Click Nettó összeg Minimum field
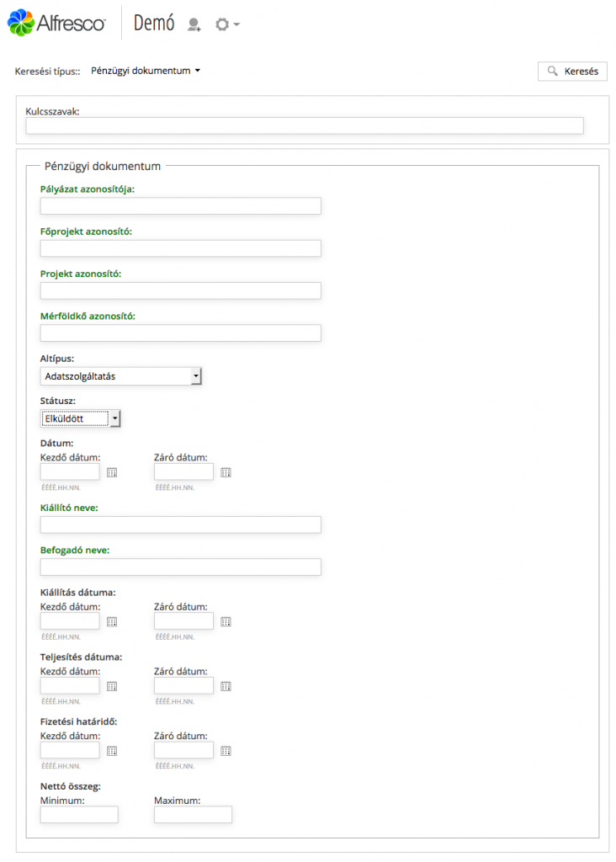The width and height of the screenshot is (616, 862). click(x=79, y=814)
